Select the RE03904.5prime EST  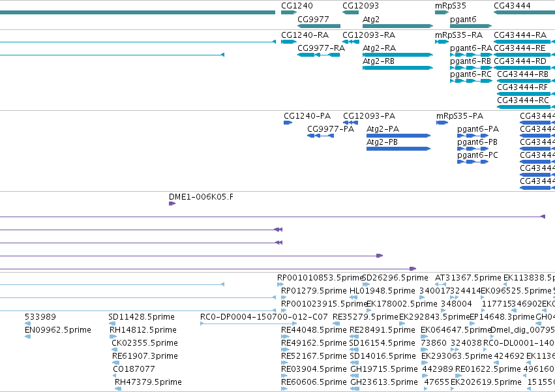285,376
